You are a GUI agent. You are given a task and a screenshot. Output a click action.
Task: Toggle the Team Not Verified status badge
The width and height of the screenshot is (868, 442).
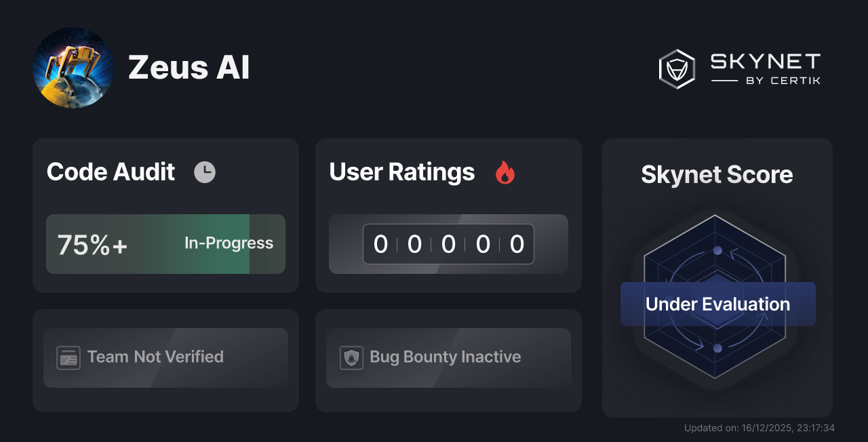pos(165,357)
